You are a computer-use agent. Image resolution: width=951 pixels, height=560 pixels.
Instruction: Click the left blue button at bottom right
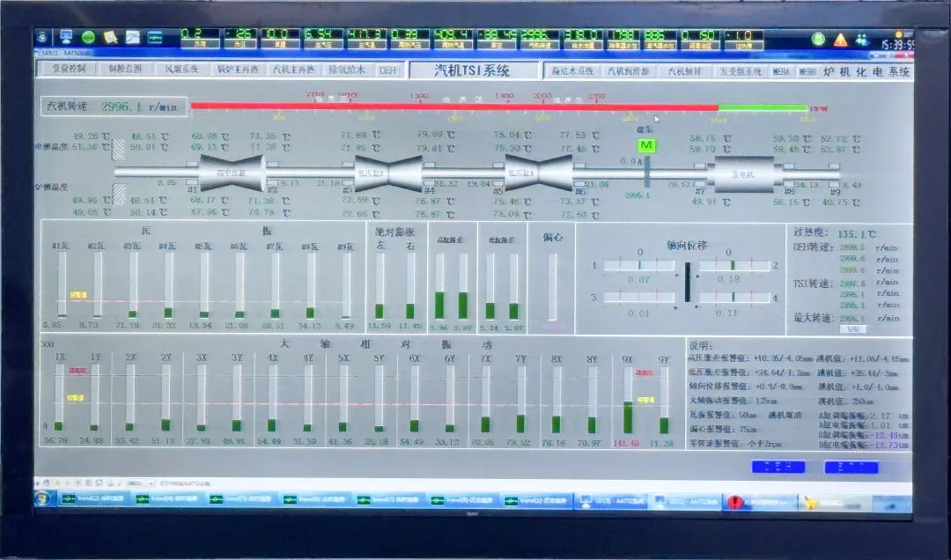778,467
